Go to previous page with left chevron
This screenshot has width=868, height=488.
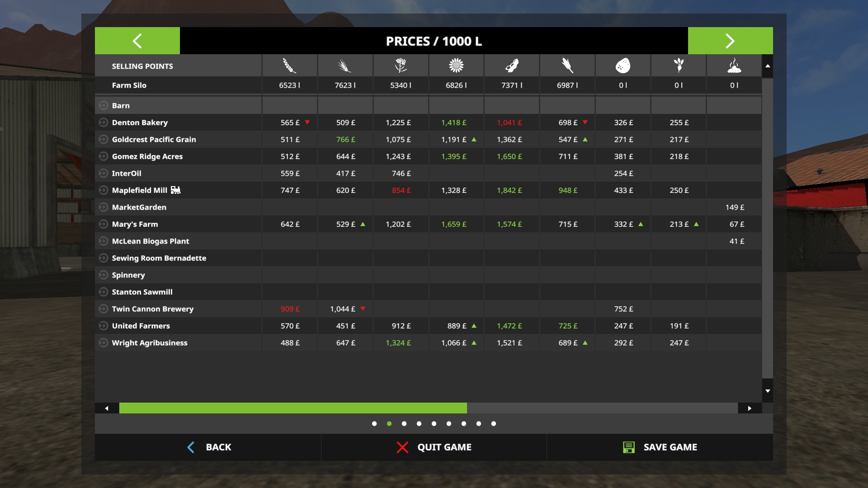[x=137, y=41]
